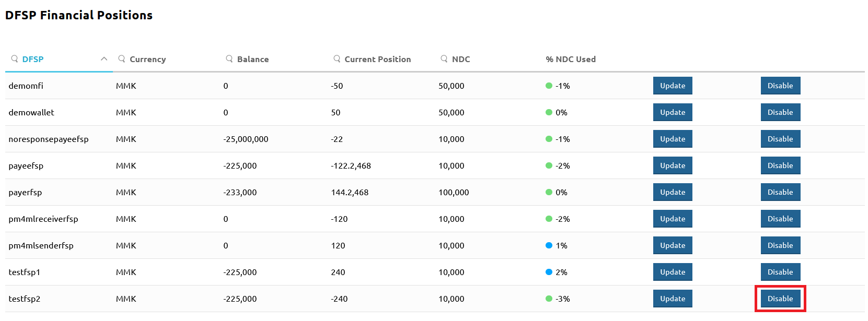Screen dimensions: 868x321
Task: Click the search icon beside NDC header
Action: pos(444,59)
